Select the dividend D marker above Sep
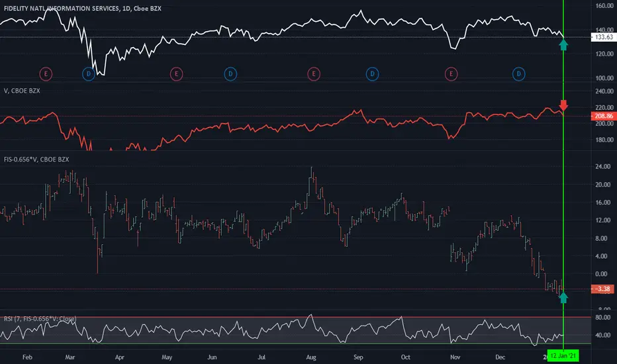 pos(372,73)
